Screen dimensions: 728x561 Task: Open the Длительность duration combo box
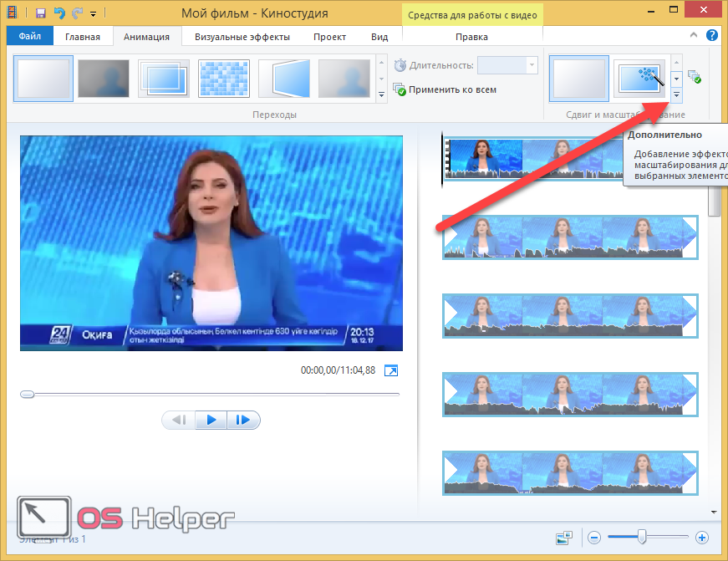coord(507,65)
